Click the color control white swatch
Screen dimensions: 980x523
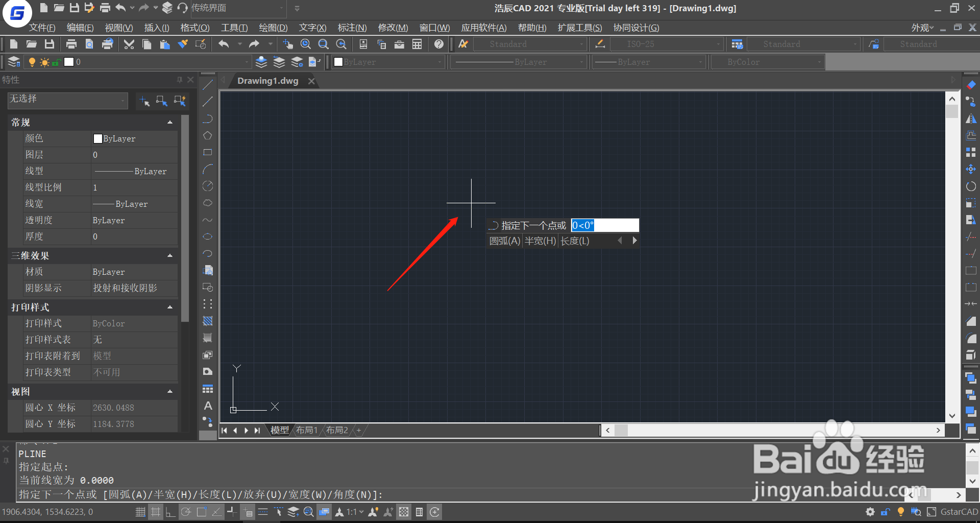338,62
